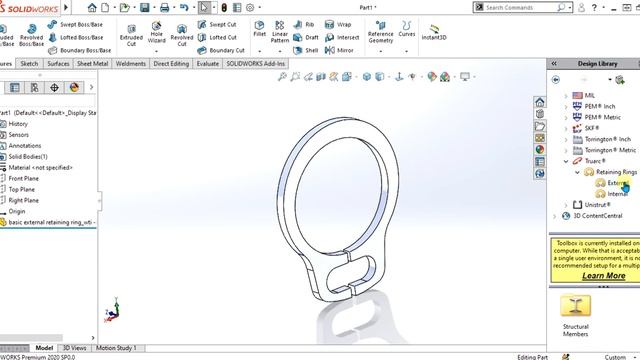Image resolution: width=640 pixels, height=360 pixels.
Task: Open the Hole Wizard tool
Action: pos(157,33)
